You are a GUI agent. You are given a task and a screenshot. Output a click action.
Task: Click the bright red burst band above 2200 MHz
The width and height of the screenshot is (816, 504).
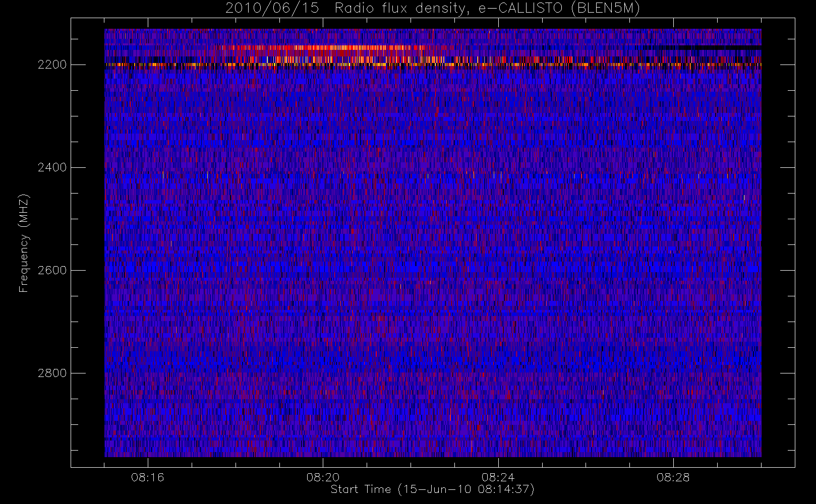tap(333, 48)
